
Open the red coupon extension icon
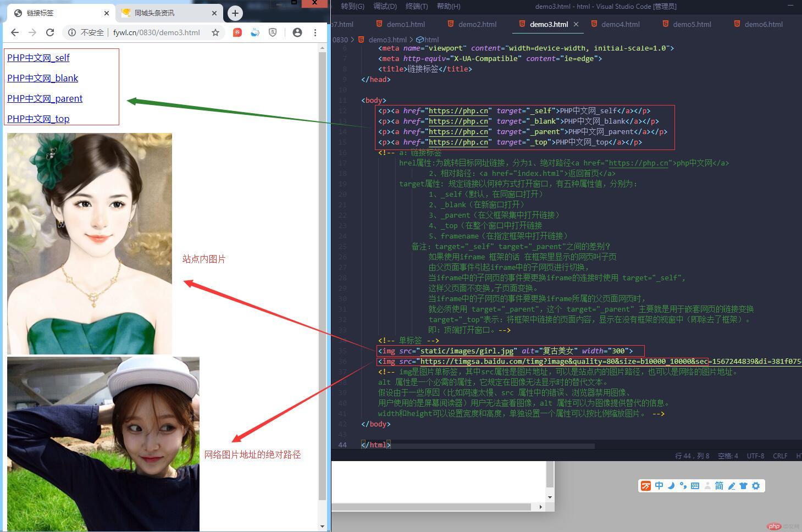coord(237,32)
